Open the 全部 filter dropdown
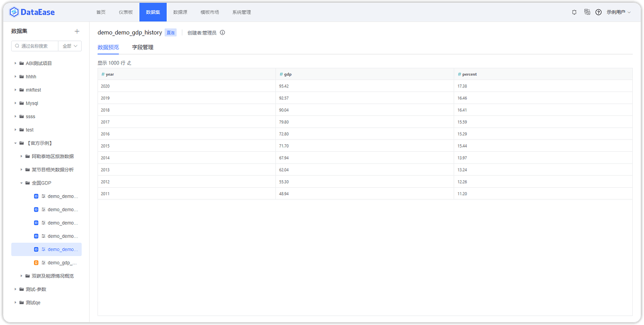The height and width of the screenshot is (325, 644). coord(70,46)
